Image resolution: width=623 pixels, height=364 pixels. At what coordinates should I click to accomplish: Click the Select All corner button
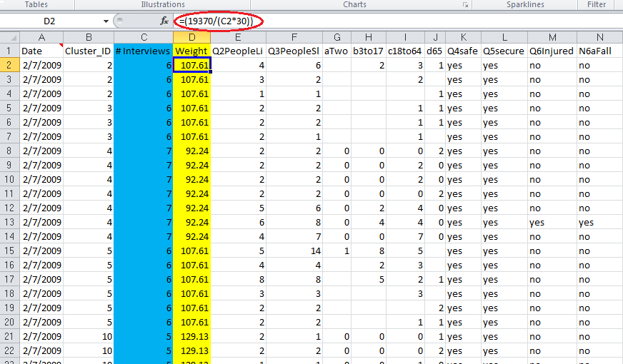(9, 37)
